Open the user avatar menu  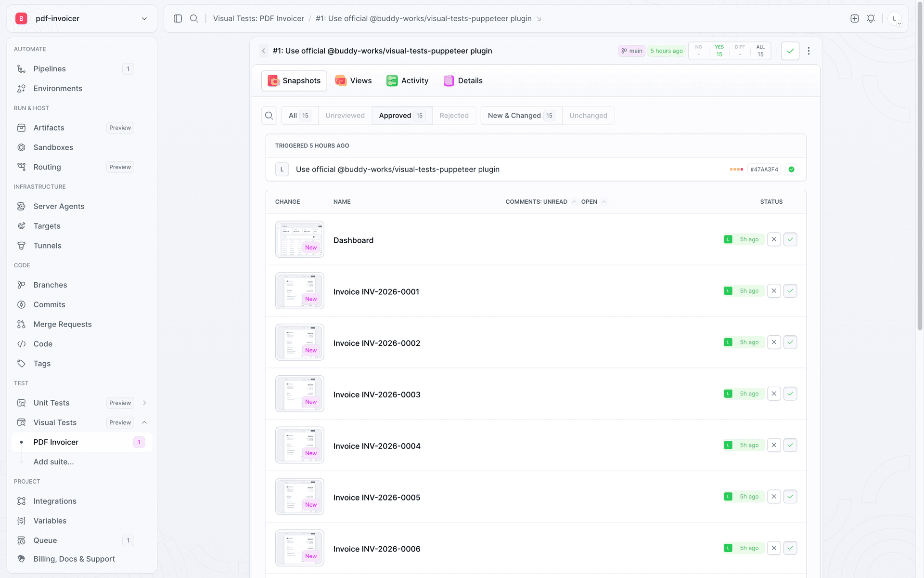coord(895,18)
